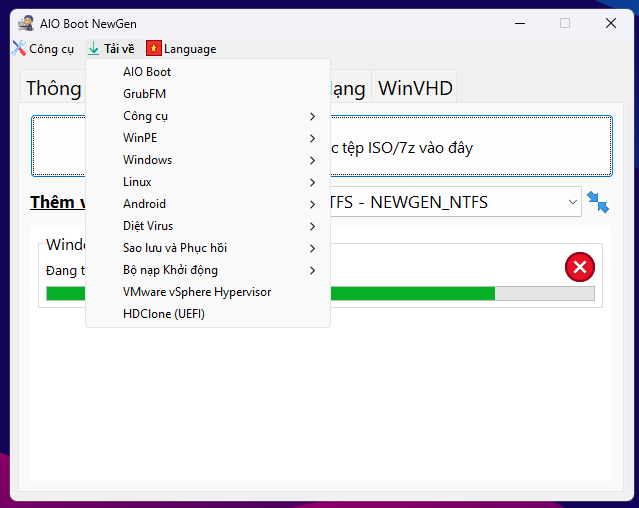Click the green download arrow icon
The image size is (639, 508).
tap(93, 48)
